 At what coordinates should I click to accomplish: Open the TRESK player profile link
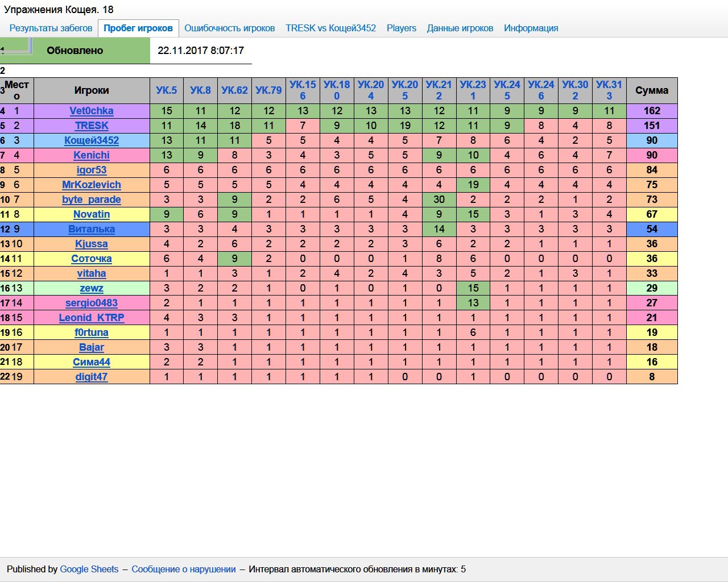(x=92, y=126)
